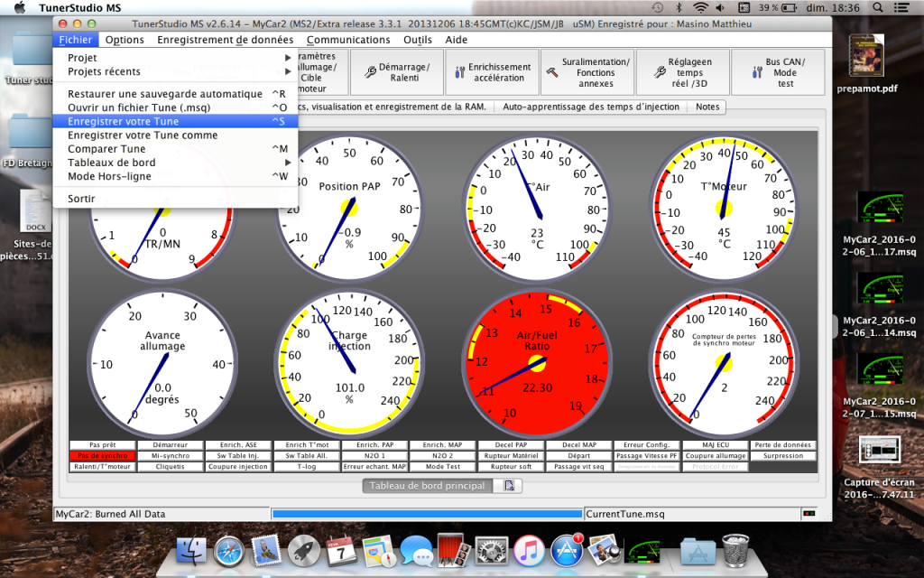Click the Coupure injection indicator
The height and width of the screenshot is (578, 924).
click(238, 467)
